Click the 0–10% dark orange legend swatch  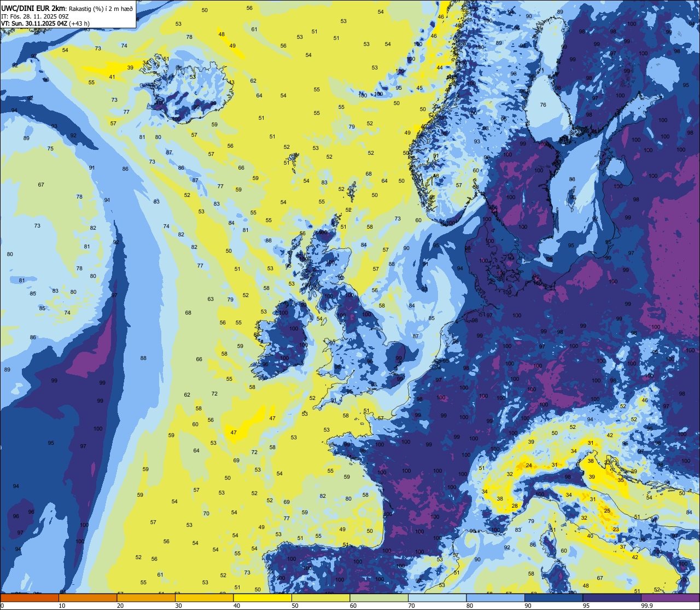click(x=30, y=597)
